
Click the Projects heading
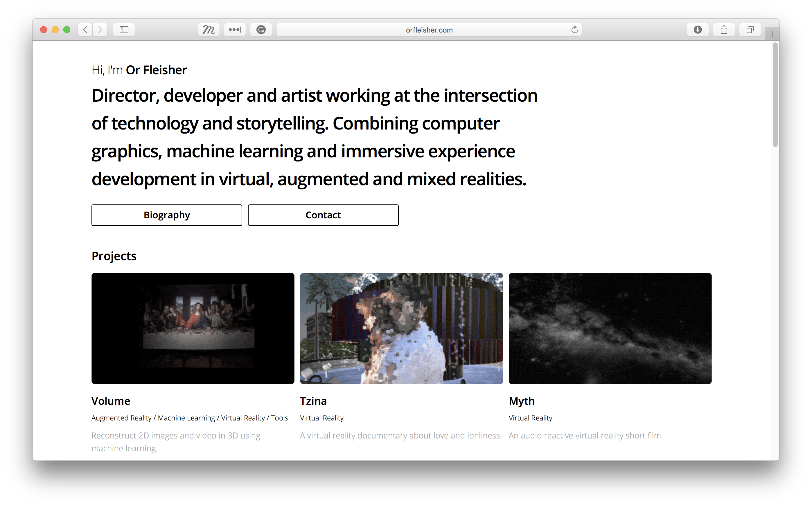(114, 256)
